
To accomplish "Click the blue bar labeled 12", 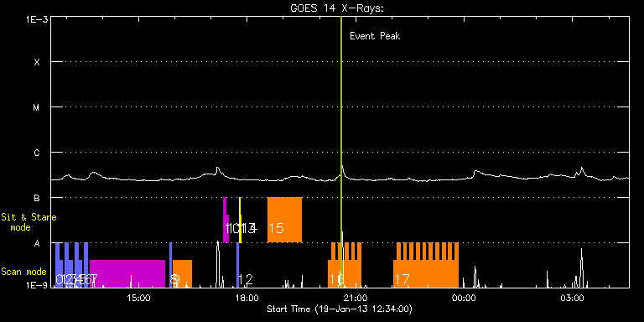I will pyautogui.click(x=237, y=265).
